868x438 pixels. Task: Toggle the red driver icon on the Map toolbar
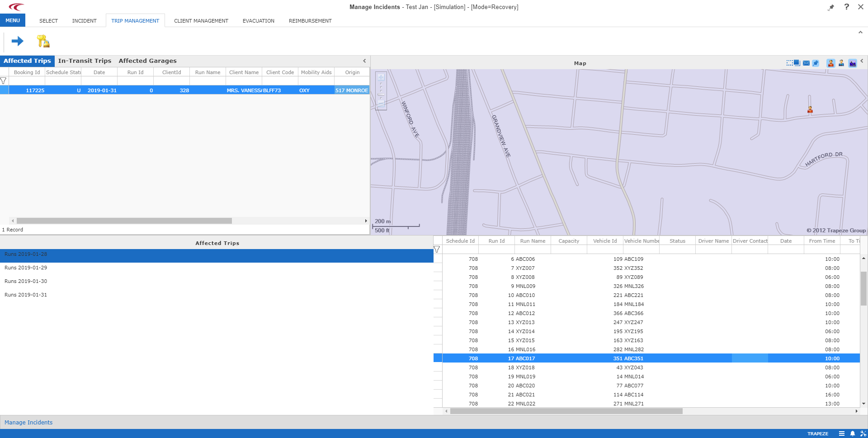click(830, 63)
